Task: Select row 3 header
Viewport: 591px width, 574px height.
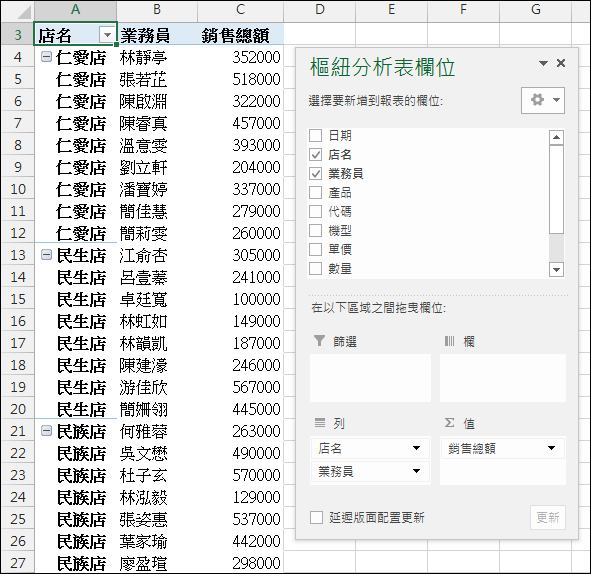Action: [18, 35]
